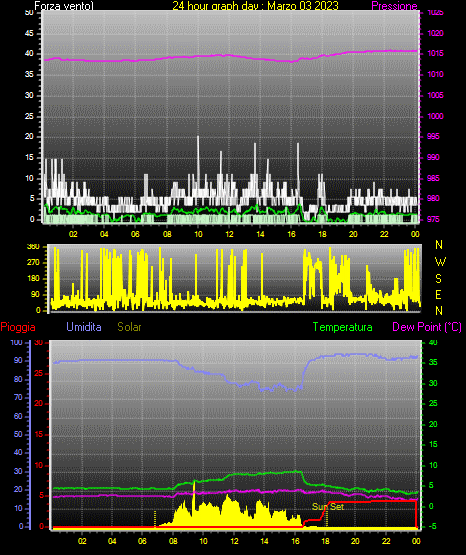Click the "E" compass letter

(x=438, y=294)
